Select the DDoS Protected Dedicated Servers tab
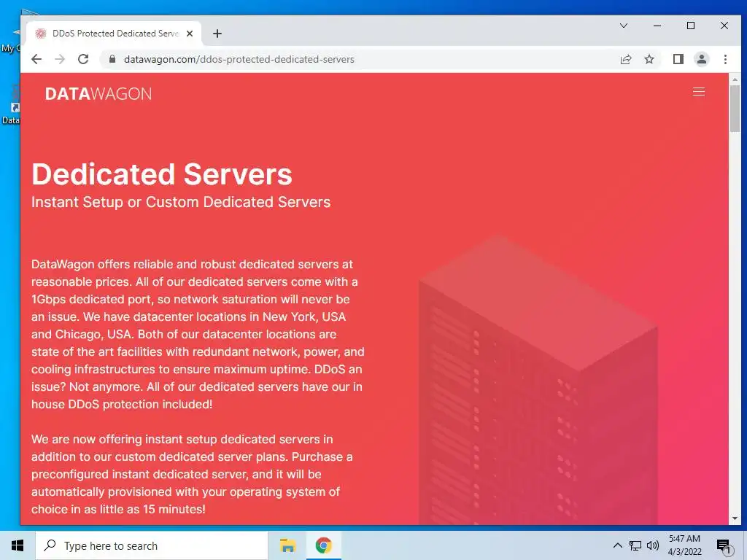 click(115, 34)
